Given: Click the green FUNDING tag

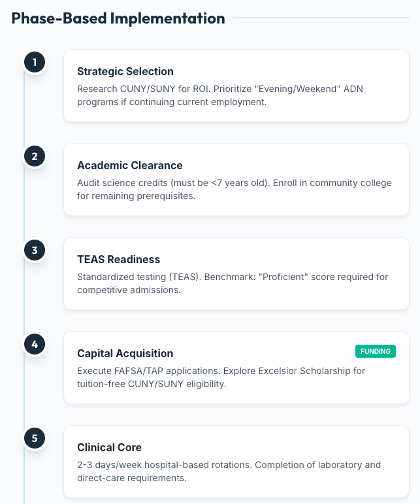Looking at the screenshot, I should [x=376, y=351].
